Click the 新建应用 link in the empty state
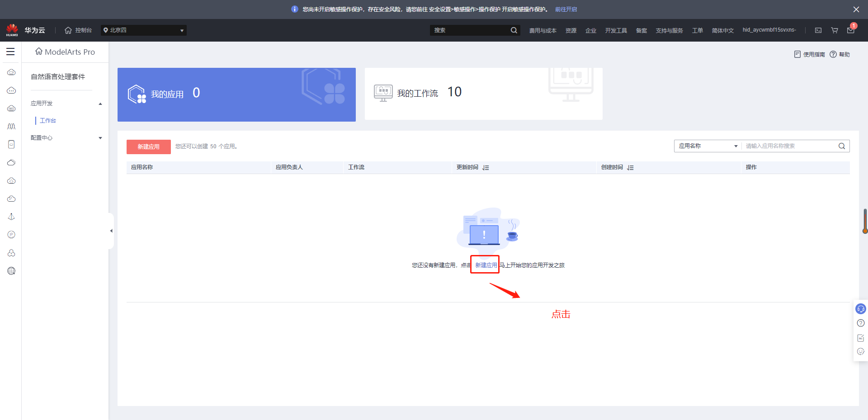Image resolution: width=868 pixels, height=420 pixels. [x=486, y=265]
